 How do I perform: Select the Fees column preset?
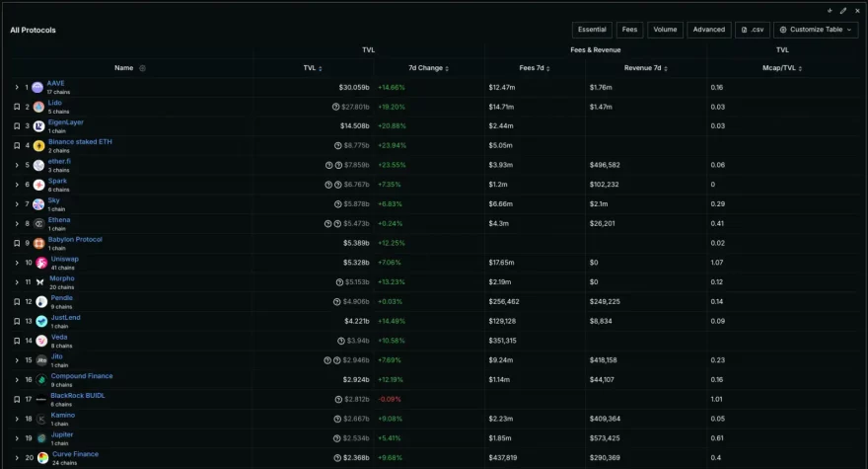coord(629,30)
